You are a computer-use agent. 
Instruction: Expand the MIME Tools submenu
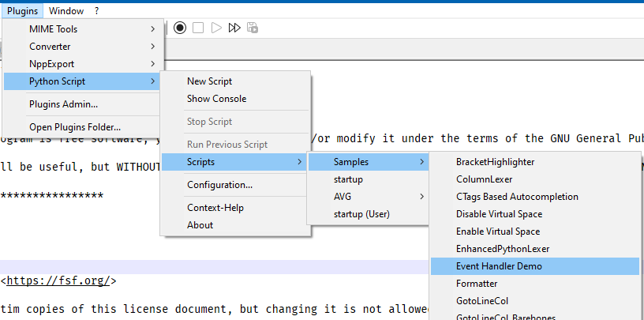84,29
